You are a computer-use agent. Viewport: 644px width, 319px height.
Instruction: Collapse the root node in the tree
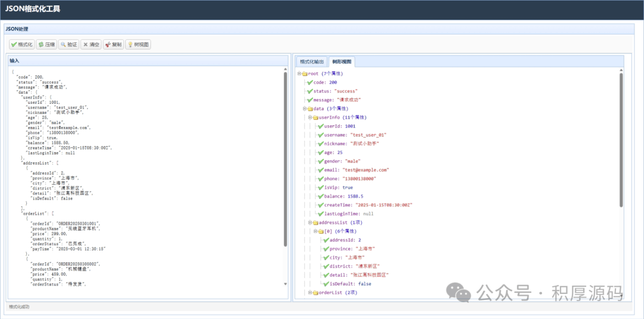pyautogui.click(x=299, y=73)
